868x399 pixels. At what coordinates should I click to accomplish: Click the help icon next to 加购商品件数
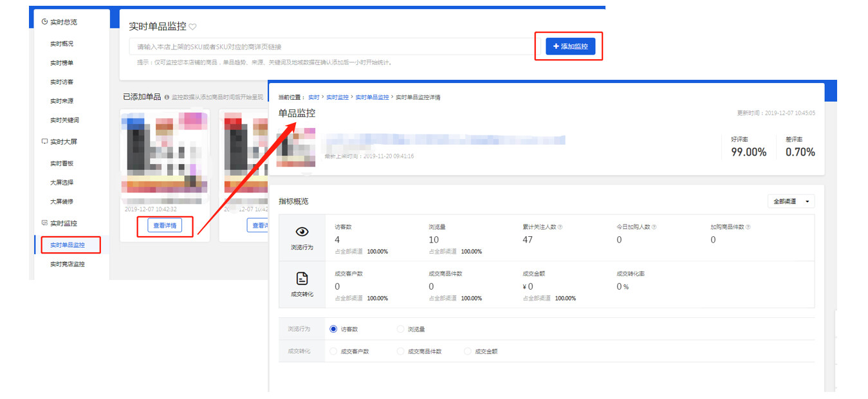(748, 227)
